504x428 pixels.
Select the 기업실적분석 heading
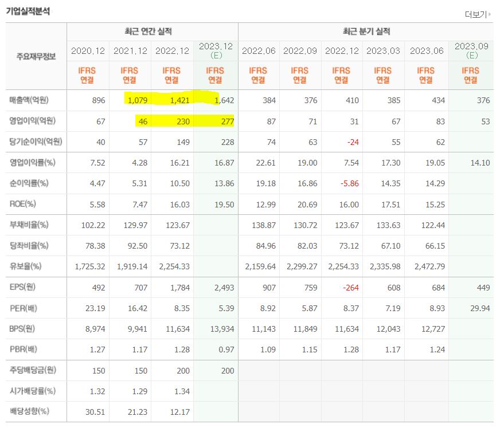coord(28,11)
